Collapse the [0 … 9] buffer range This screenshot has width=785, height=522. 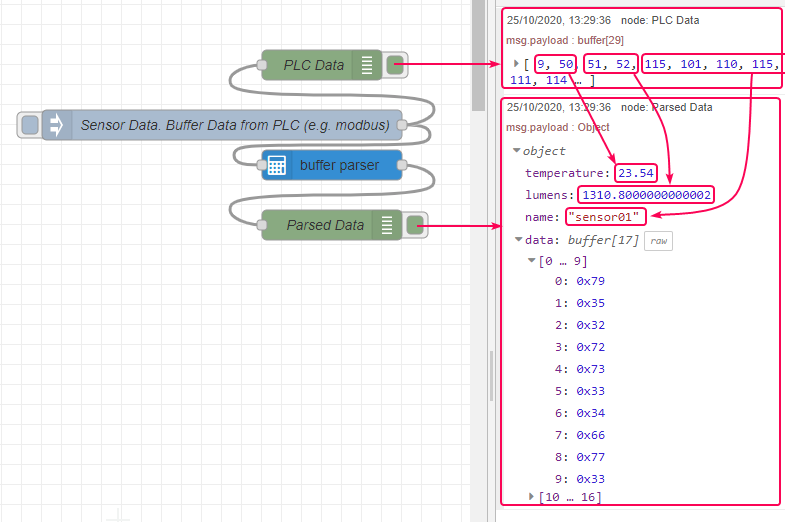pos(531,261)
